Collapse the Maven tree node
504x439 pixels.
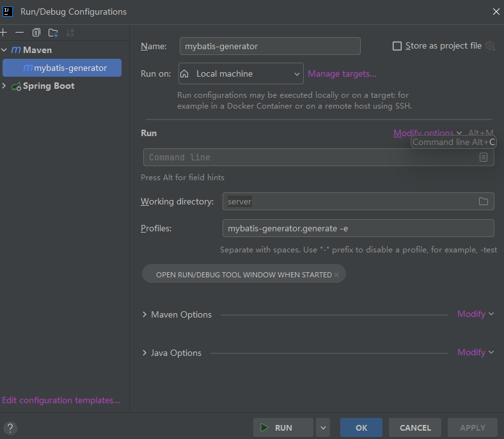[x=4, y=50]
